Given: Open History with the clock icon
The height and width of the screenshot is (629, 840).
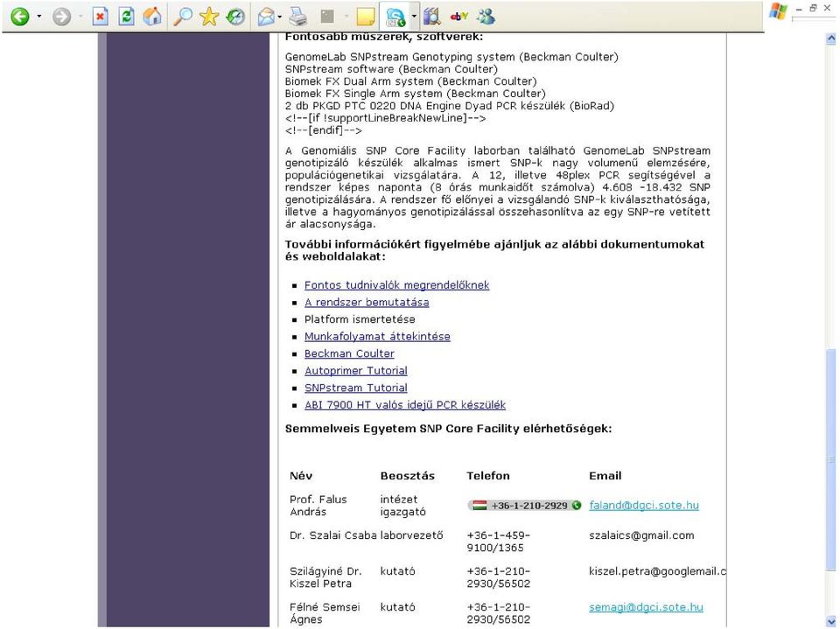Looking at the screenshot, I should [235, 17].
